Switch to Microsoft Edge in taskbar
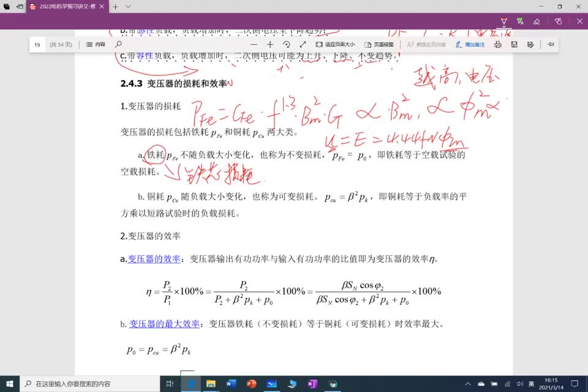 (x=191, y=384)
